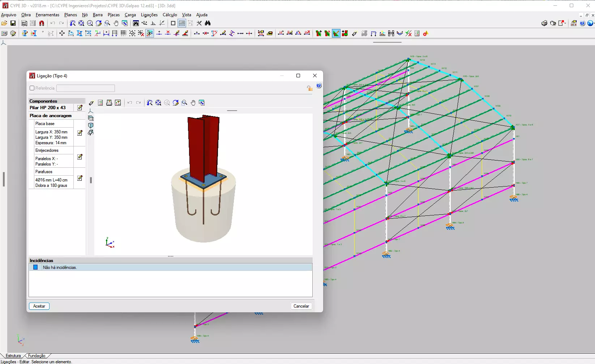This screenshot has height=364, width=595.
Task: Open the Cálculo menu
Action: 170,15
